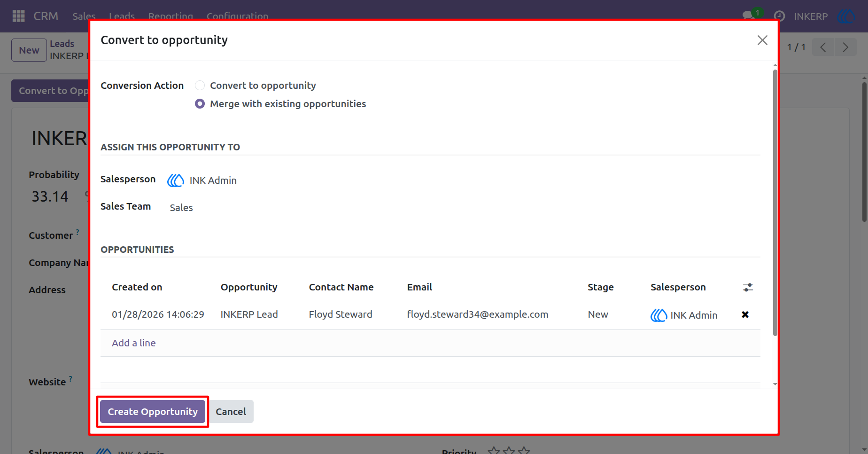Sort by Email column header
The width and height of the screenshot is (868, 454).
(419, 287)
